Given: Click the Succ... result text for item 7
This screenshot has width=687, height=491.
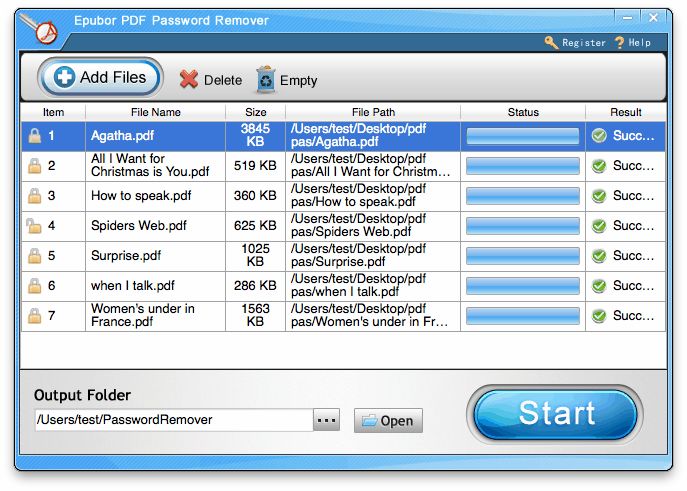Looking at the screenshot, I should tap(634, 316).
